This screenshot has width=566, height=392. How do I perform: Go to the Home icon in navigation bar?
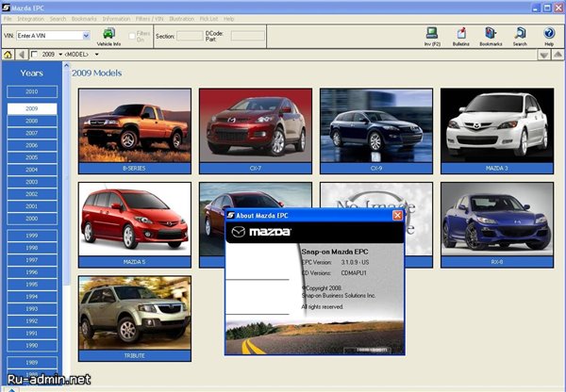pos(8,55)
